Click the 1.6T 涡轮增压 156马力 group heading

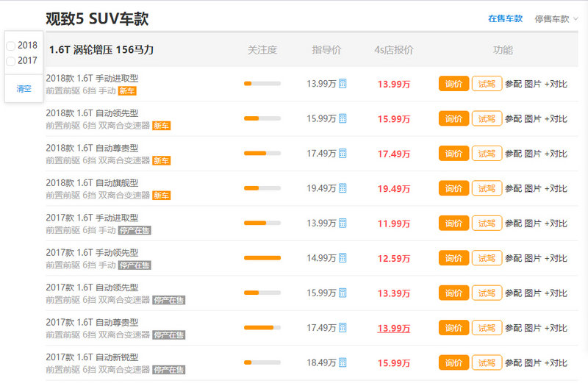pyautogui.click(x=101, y=49)
